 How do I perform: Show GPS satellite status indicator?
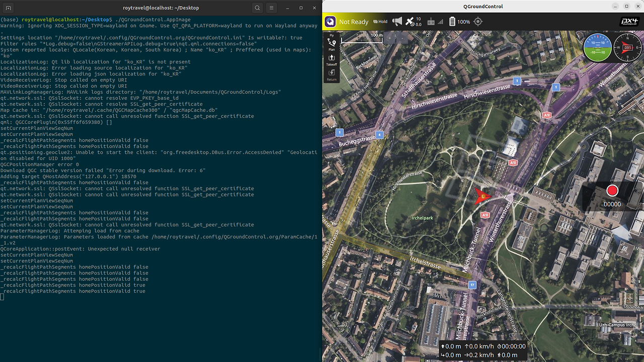tap(413, 22)
